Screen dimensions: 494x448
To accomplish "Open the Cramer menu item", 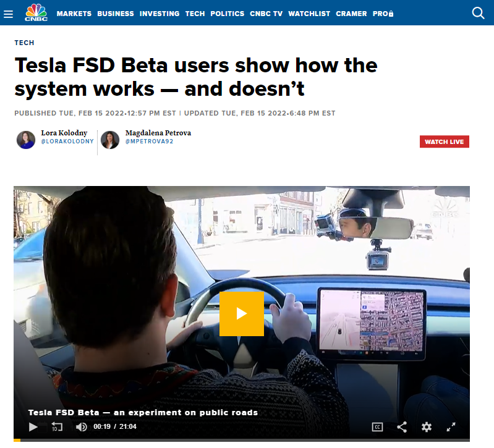I will click(351, 14).
